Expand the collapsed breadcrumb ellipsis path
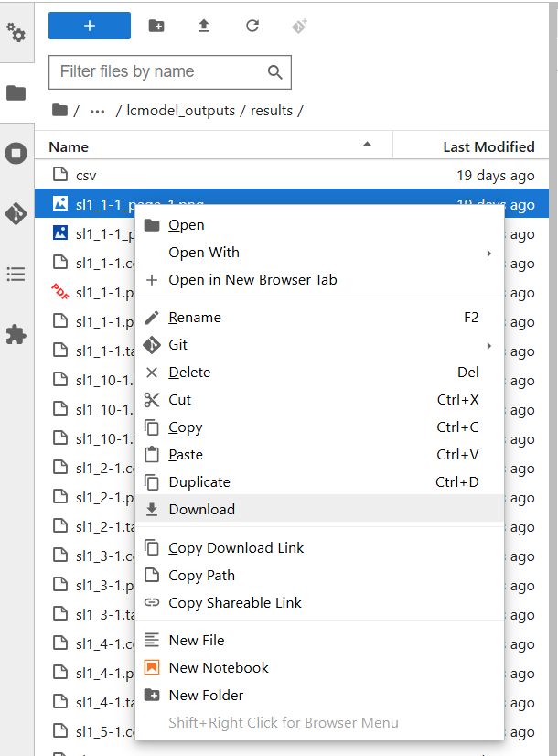The width and height of the screenshot is (558, 756). (x=97, y=111)
